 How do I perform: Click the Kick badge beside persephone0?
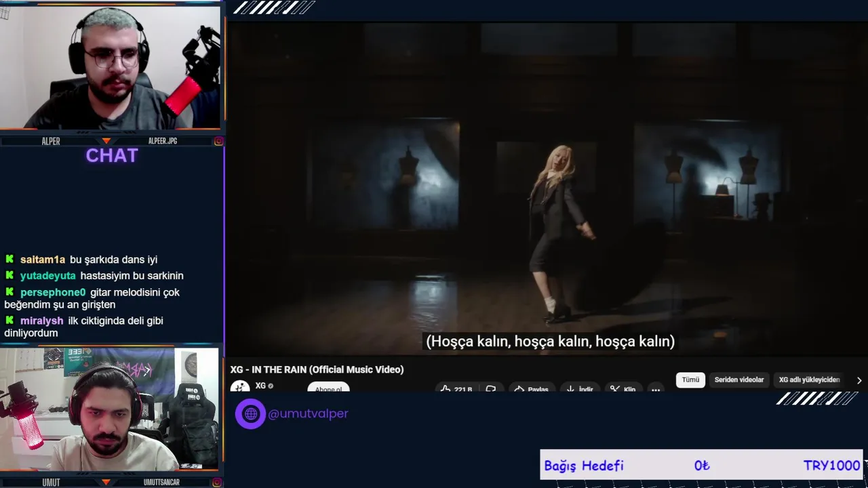pos(9,292)
